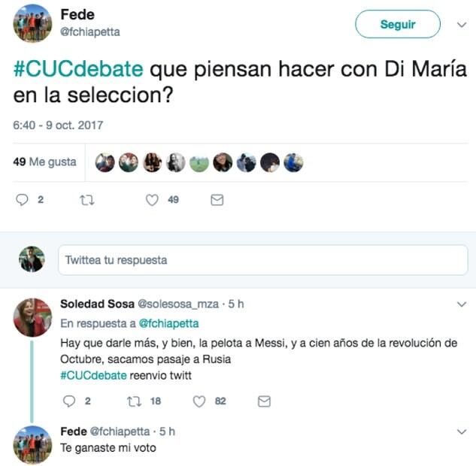Click the reply icon on Fede's main tweet

click(x=22, y=200)
